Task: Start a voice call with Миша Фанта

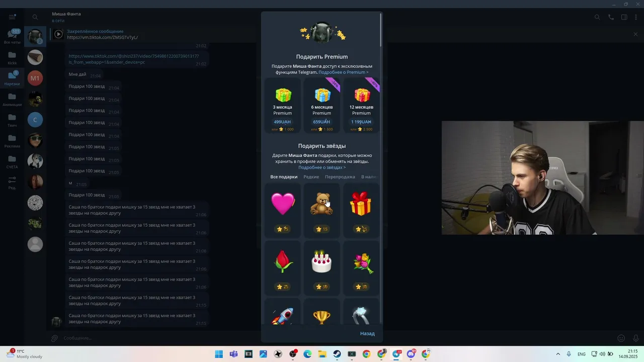Action: tap(611, 17)
